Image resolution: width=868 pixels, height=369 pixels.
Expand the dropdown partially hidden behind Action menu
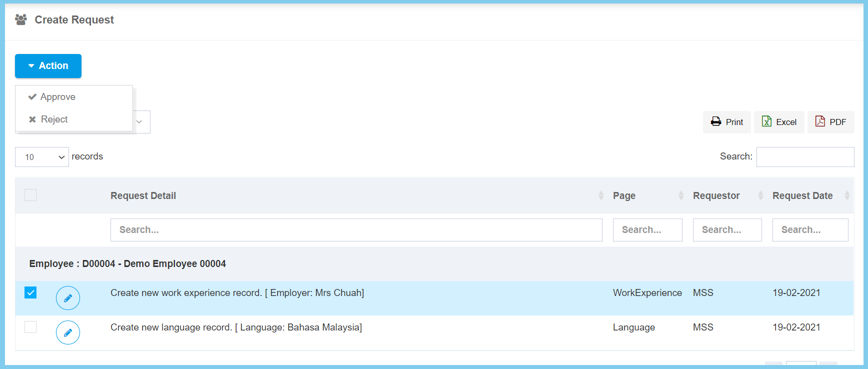coord(140,122)
